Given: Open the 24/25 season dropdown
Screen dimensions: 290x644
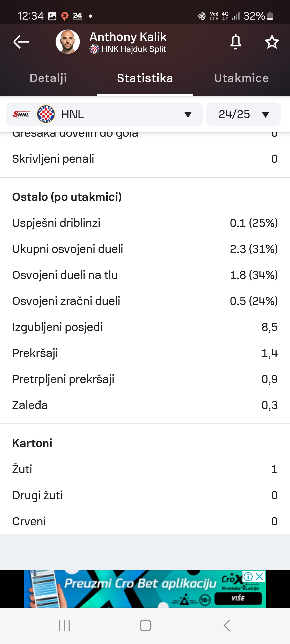Looking at the screenshot, I should 244,114.
